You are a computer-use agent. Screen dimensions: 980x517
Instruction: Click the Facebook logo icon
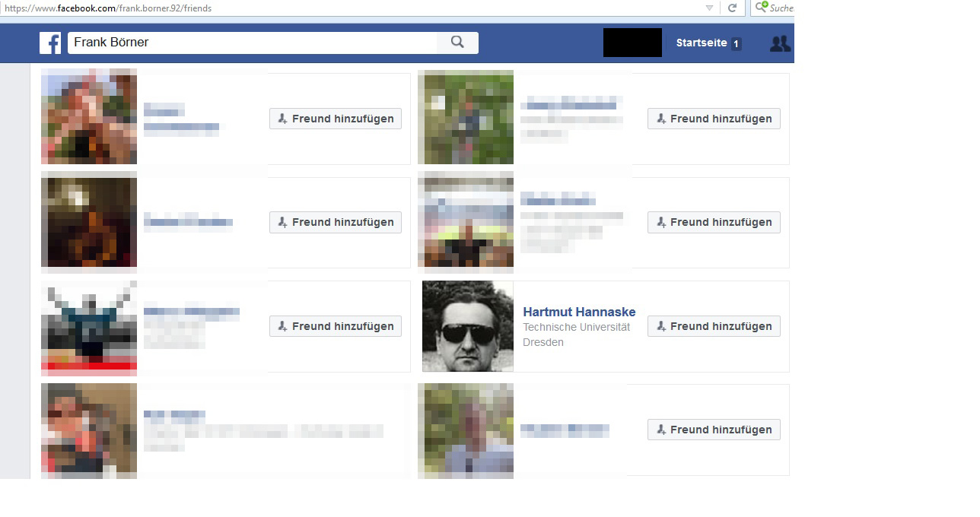click(50, 43)
